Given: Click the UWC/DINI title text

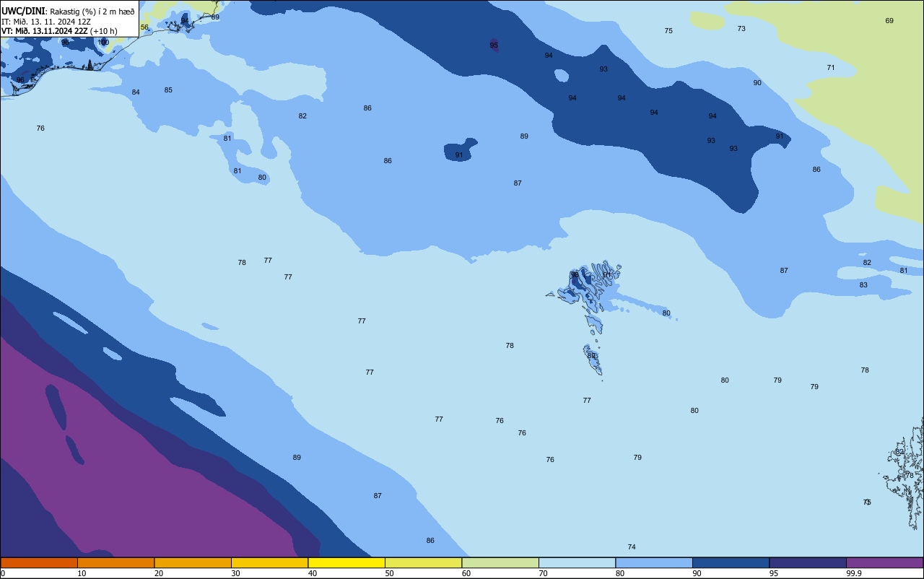Looking at the screenshot, I should [22, 11].
